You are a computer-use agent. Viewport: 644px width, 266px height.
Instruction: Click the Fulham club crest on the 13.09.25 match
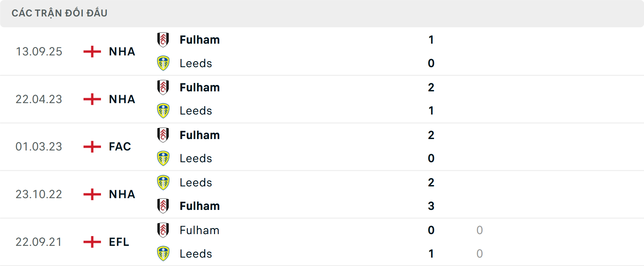tap(163, 40)
